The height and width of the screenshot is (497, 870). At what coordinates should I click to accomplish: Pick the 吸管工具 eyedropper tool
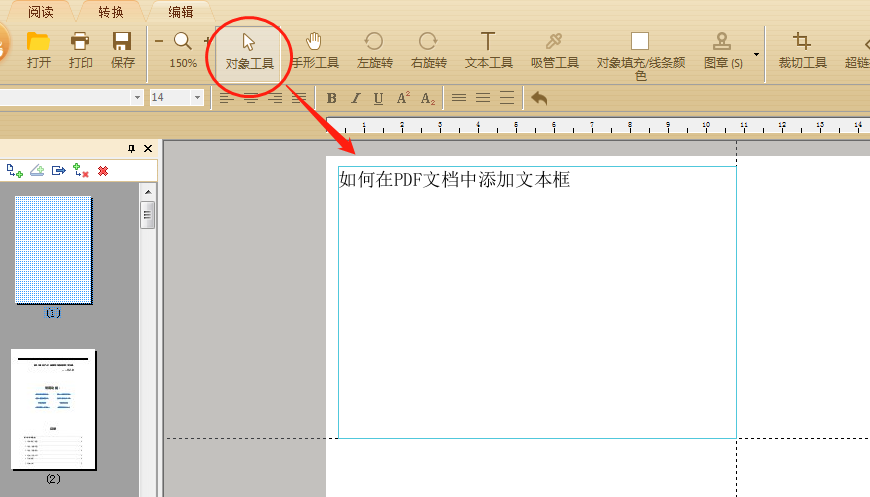[x=554, y=50]
